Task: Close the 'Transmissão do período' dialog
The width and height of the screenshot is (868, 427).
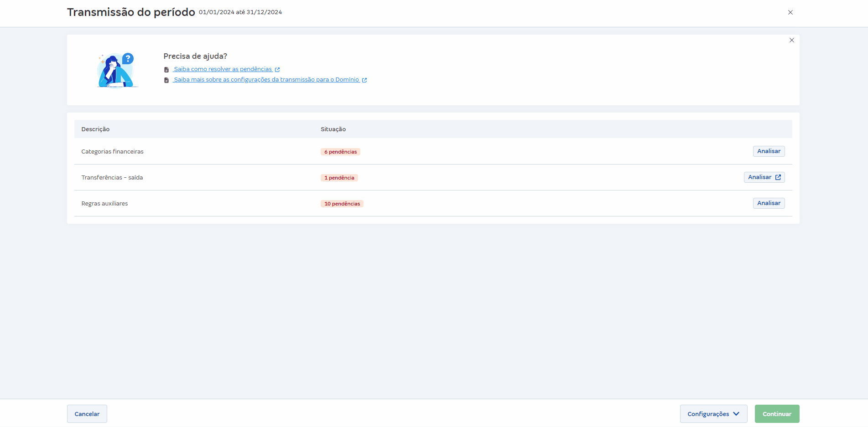Action: point(790,12)
